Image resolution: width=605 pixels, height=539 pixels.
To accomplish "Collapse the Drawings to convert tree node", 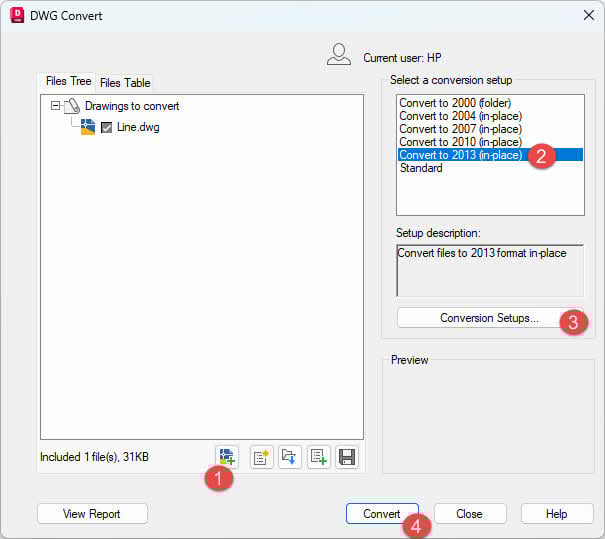I will pyautogui.click(x=55, y=106).
